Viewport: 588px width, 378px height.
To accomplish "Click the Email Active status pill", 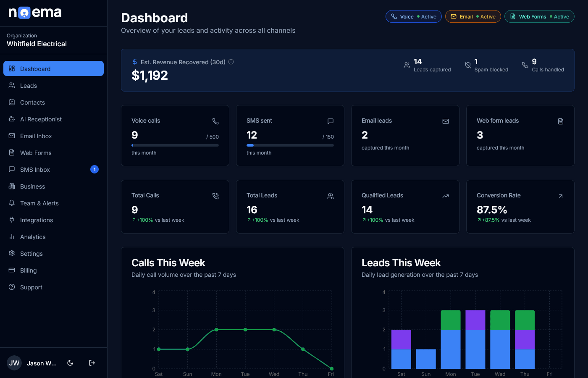I will [473, 16].
